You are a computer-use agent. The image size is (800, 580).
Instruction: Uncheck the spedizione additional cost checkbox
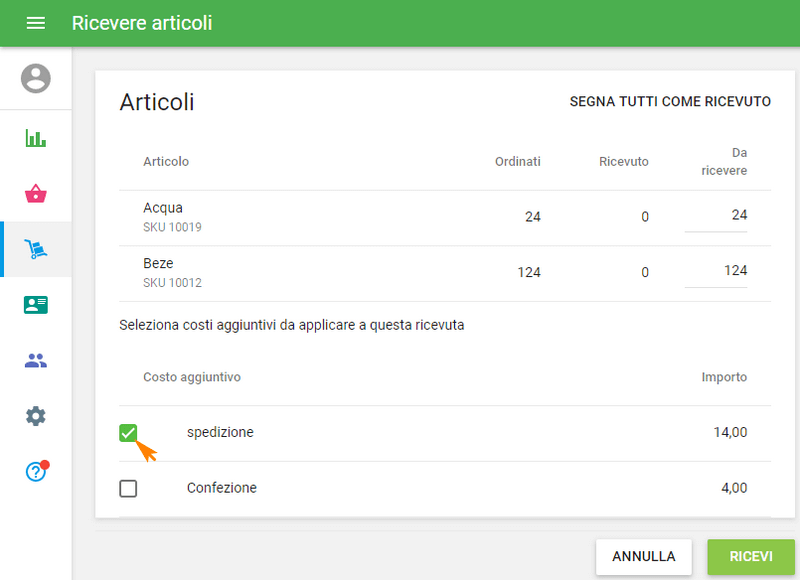[129, 433]
